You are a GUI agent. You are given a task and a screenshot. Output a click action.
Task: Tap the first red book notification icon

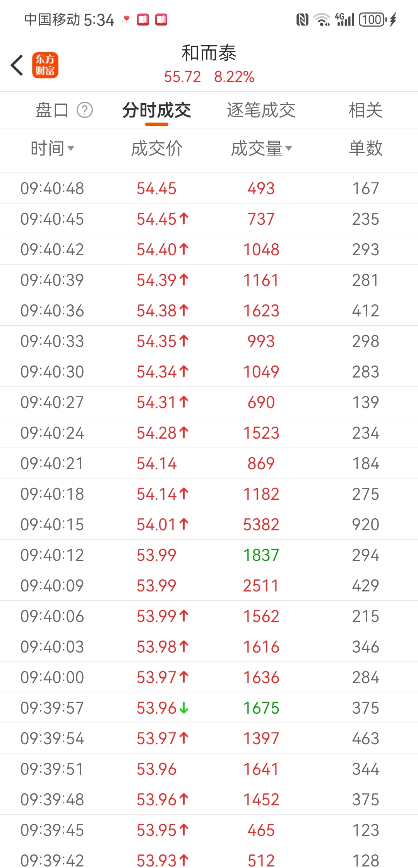(x=143, y=19)
